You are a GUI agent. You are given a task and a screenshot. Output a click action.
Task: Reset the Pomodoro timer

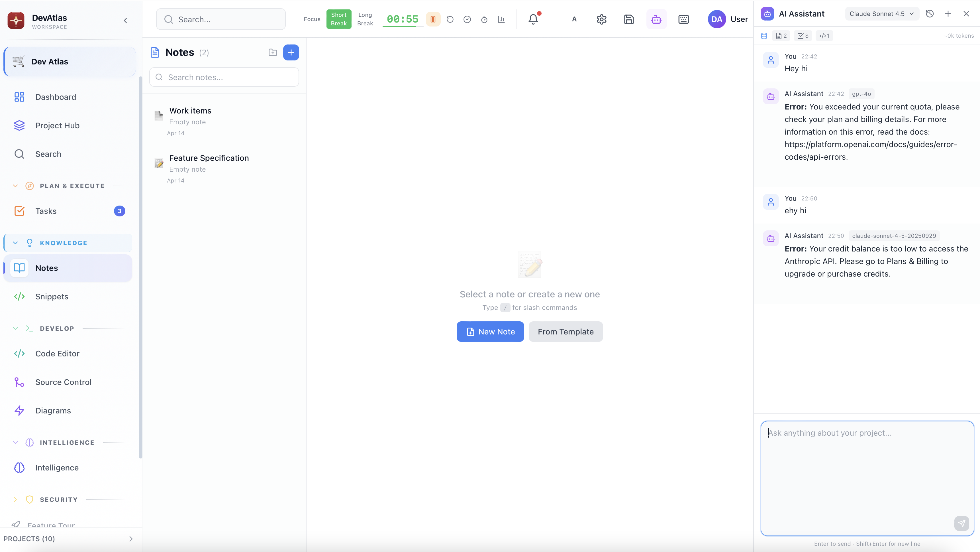(450, 19)
